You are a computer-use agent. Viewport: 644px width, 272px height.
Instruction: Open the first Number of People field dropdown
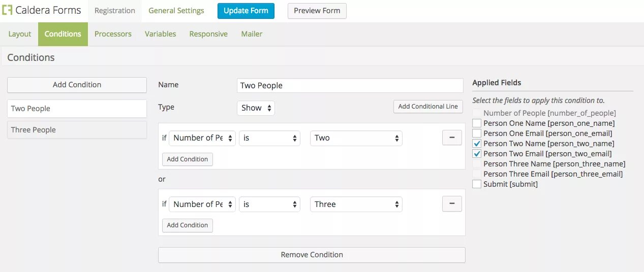pyautogui.click(x=202, y=138)
